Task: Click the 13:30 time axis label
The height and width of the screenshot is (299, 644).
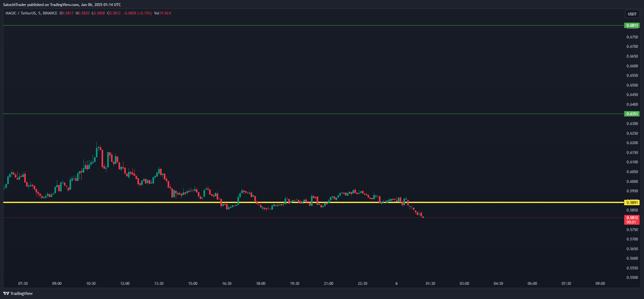Action: click(x=159, y=284)
